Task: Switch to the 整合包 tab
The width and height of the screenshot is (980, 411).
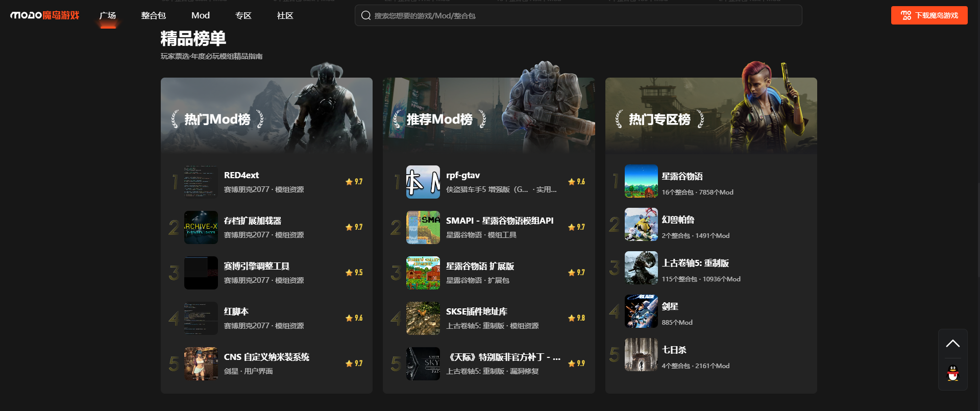Action: coord(153,15)
